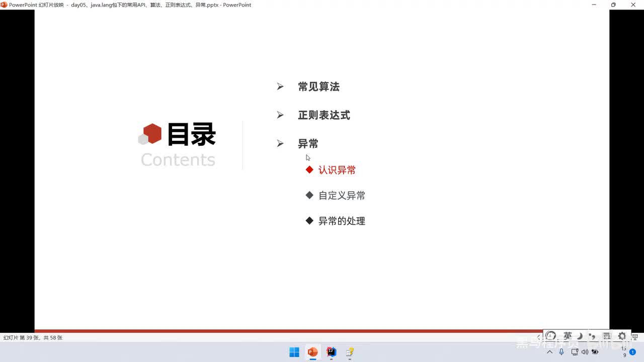The image size is (644, 362).
Task: Open network status tray icon
Action: [575, 352]
